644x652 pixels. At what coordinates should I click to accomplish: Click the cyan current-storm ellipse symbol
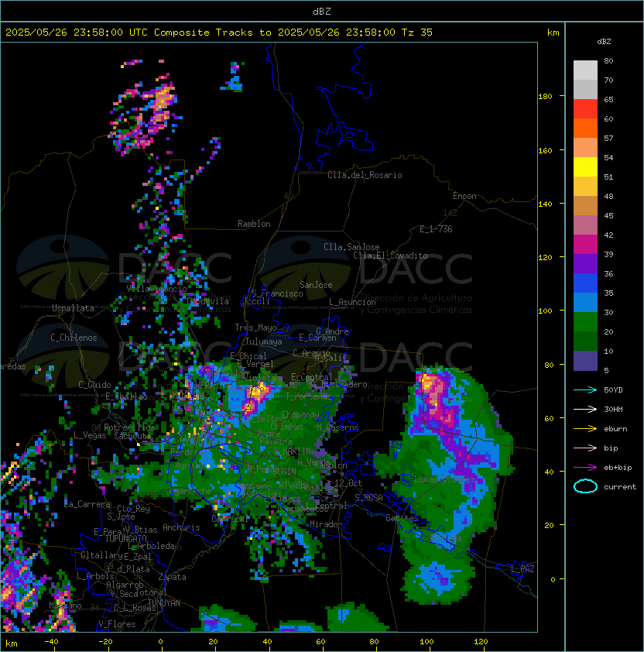pos(585,486)
